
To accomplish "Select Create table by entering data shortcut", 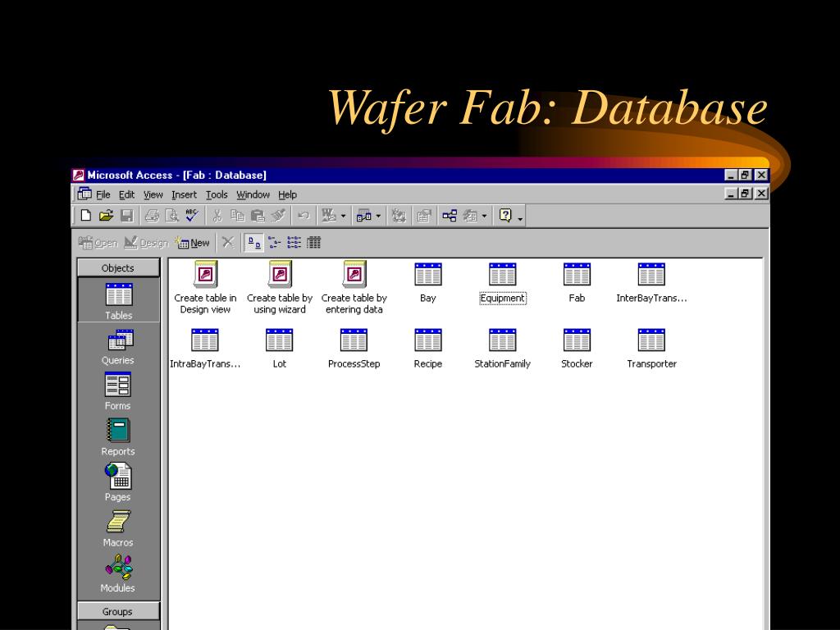I will click(x=354, y=288).
